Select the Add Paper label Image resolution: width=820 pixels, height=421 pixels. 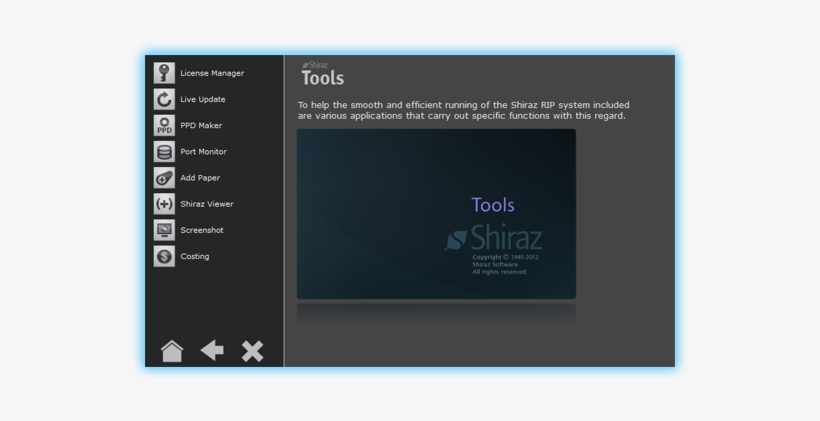click(x=200, y=178)
